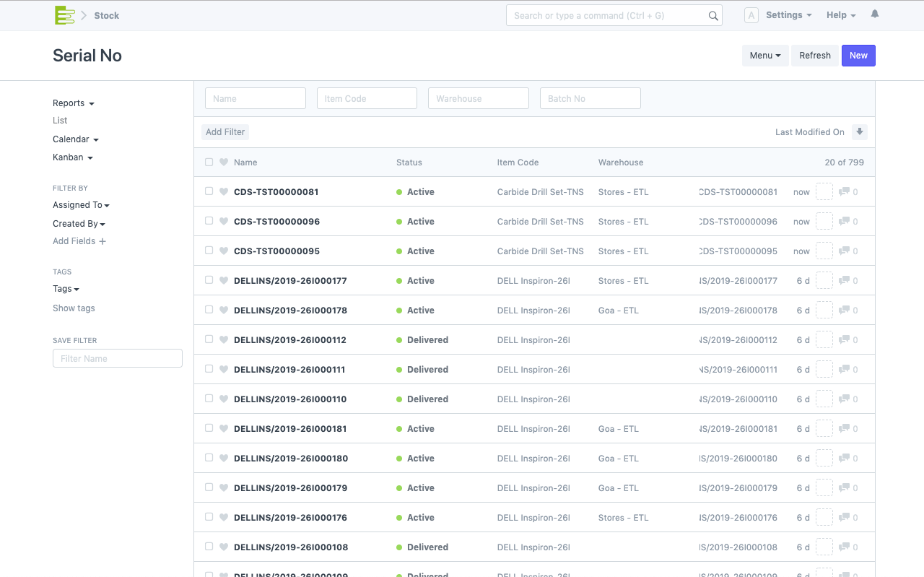Image resolution: width=924 pixels, height=577 pixels.
Task: Open the notifications bell icon
Action: tap(875, 14)
